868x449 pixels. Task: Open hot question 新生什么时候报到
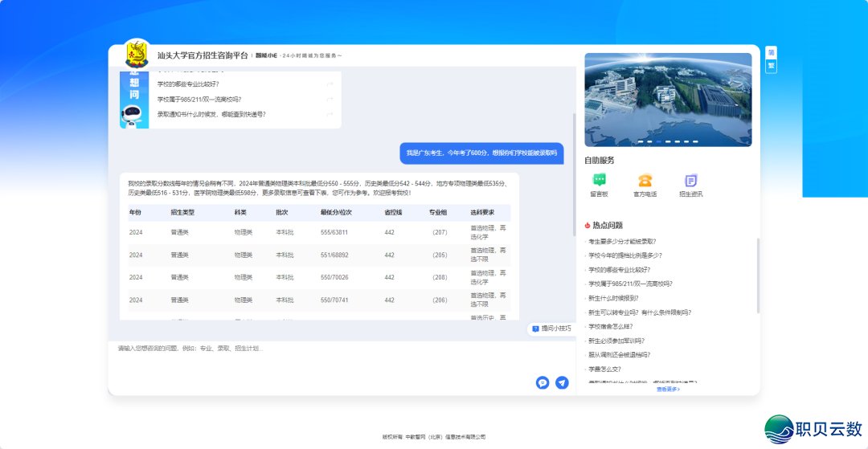613,298
